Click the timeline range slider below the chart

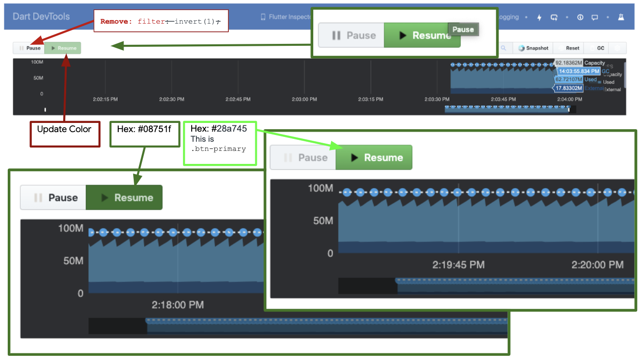point(507,109)
